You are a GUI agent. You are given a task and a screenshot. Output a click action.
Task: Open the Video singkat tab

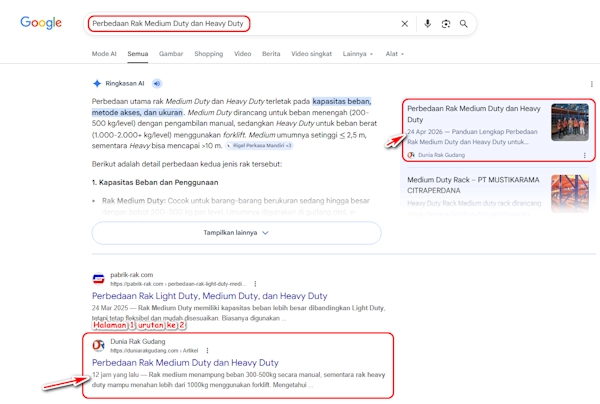[x=311, y=54]
